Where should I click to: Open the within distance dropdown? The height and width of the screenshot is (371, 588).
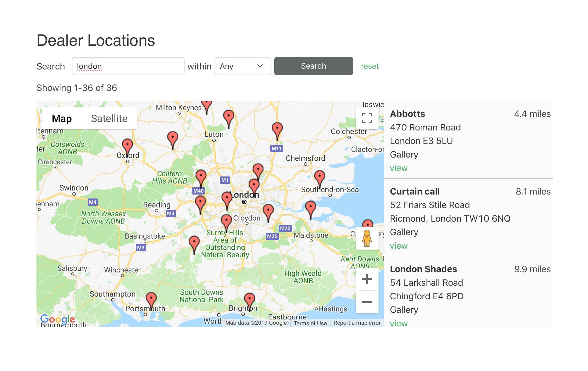pos(243,66)
